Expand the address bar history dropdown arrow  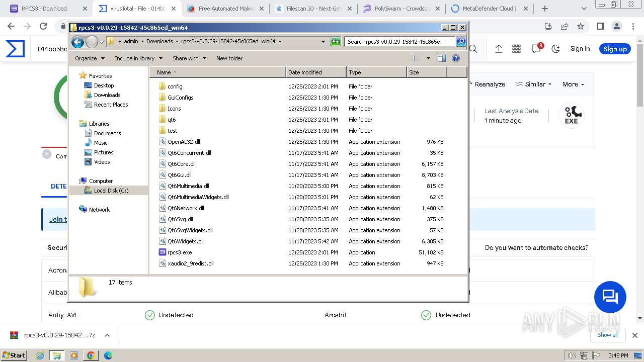click(323, 42)
